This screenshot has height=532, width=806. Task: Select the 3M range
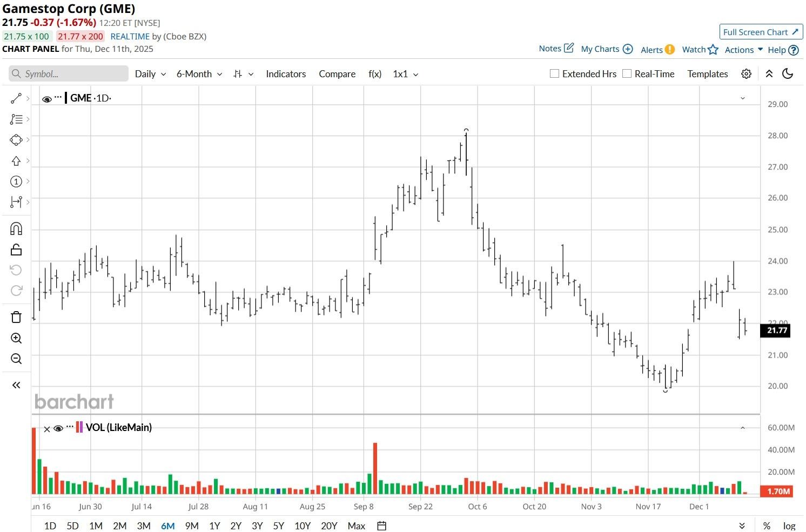tap(144, 526)
